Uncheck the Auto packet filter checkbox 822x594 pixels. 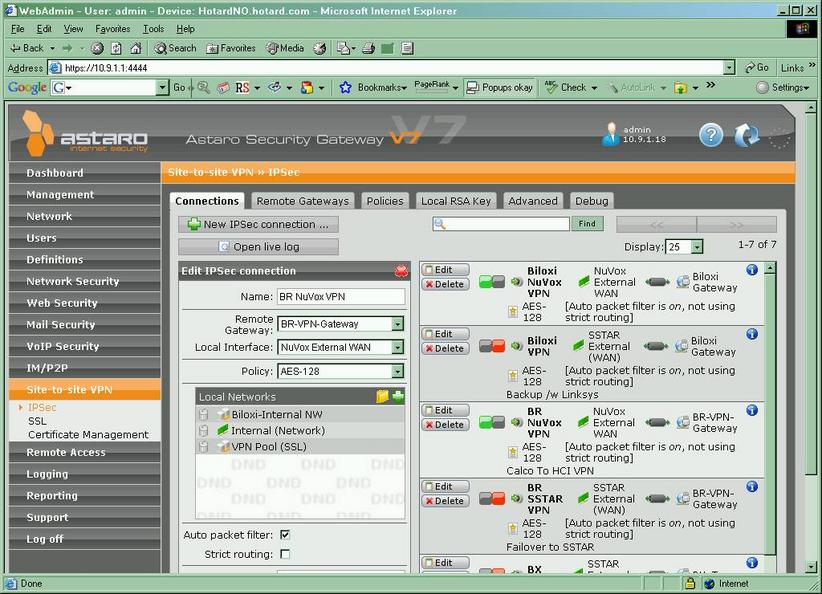[285, 535]
